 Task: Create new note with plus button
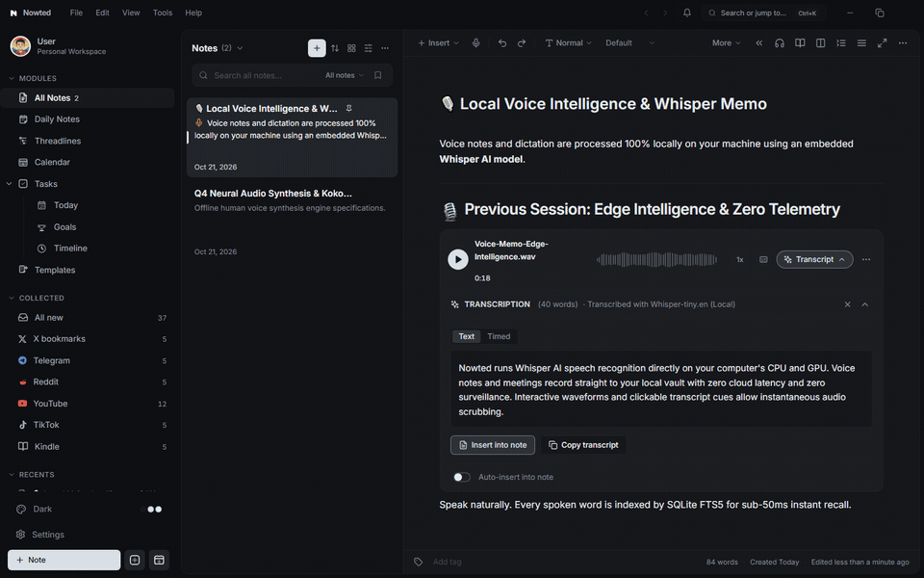pyautogui.click(x=317, y=48)
